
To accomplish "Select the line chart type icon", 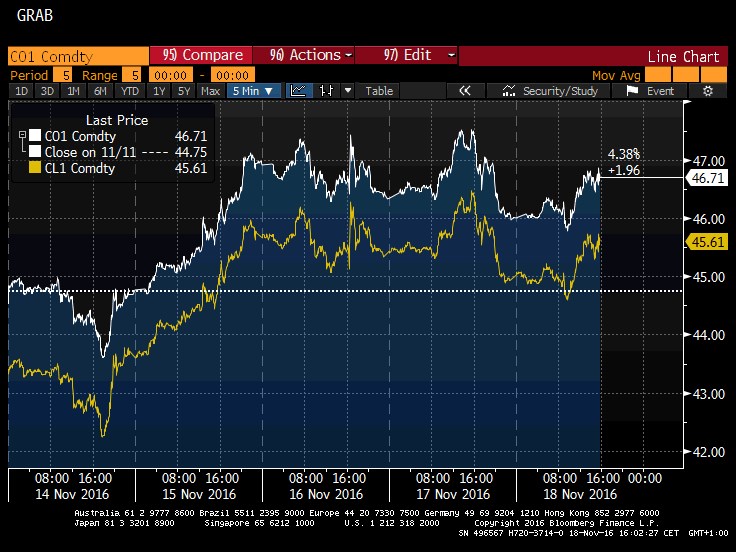I will pos(299,91).
